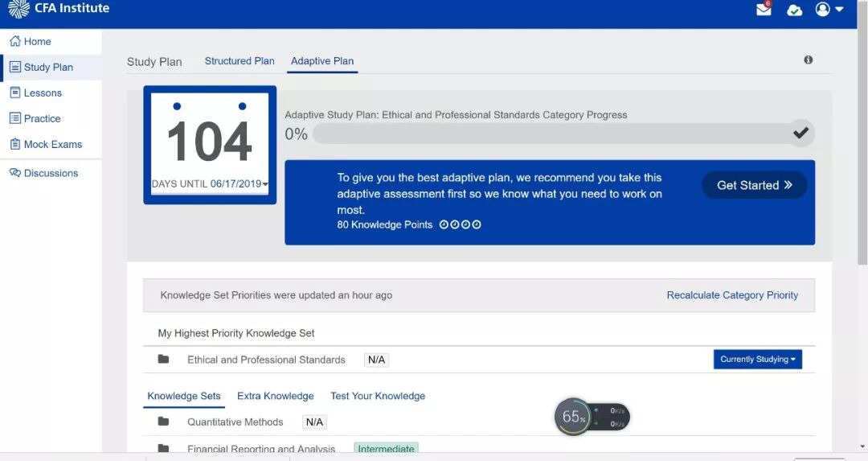Viewport: 868px width, 461px height.
Task: Click N/A badge beside Ethical Standards
Action: (376, 360)
